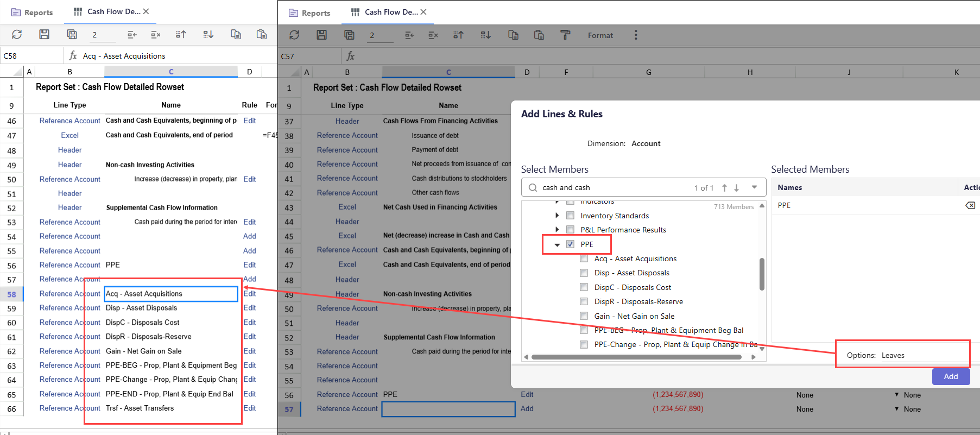Viewport: 980px width, 435px height.
Task: Click move row down icon left window
Action: tap(208, 34)
